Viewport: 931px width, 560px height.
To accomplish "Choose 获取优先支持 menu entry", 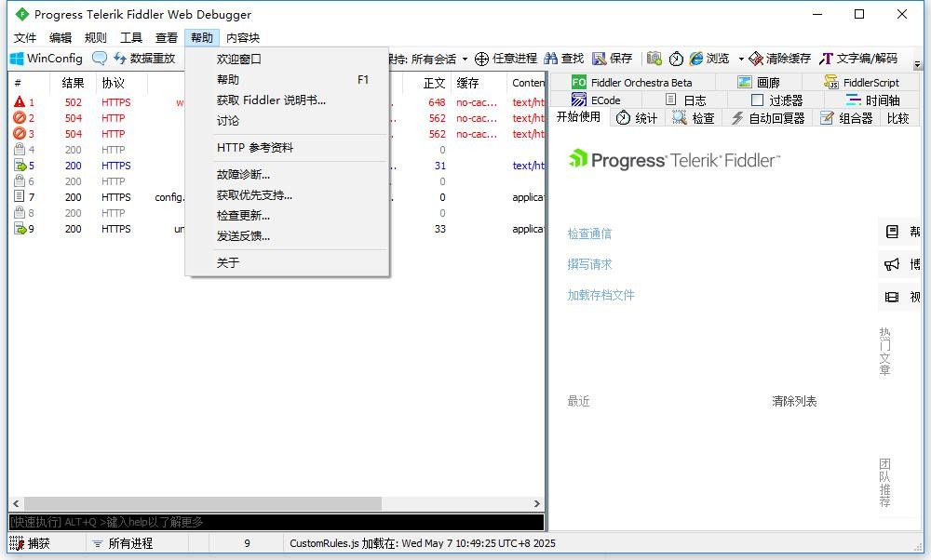I will tap(288, 195).
